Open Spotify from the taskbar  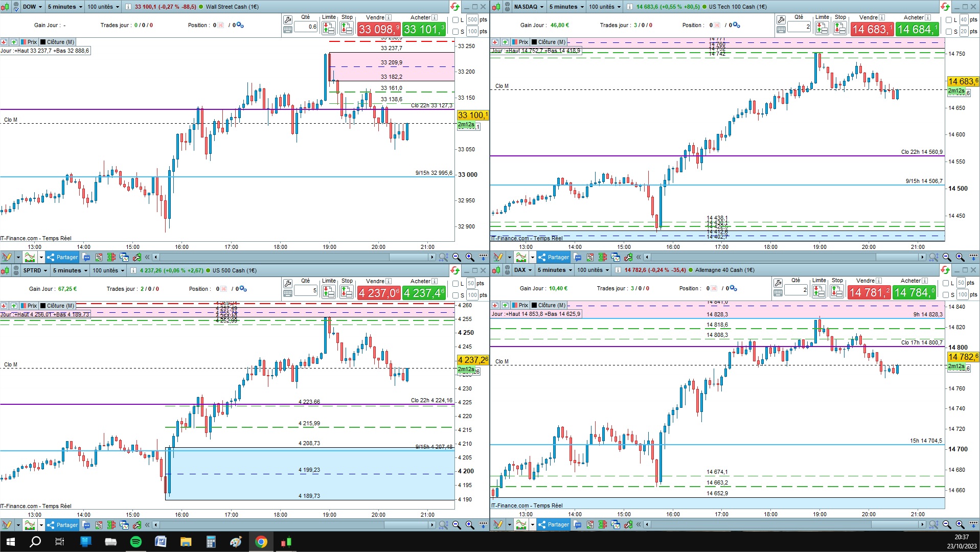(x=136, y=542)
